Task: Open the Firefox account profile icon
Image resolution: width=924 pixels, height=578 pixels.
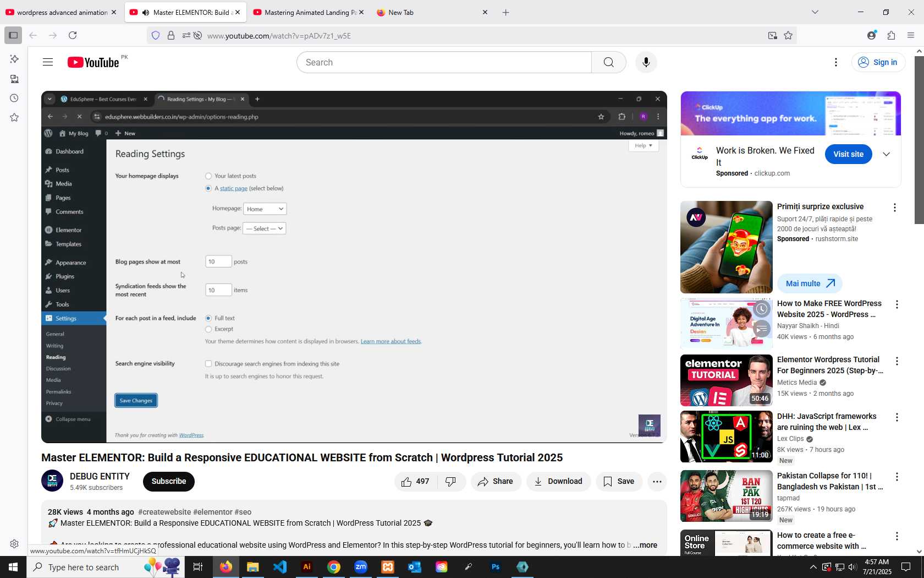Action: (871, 35)
